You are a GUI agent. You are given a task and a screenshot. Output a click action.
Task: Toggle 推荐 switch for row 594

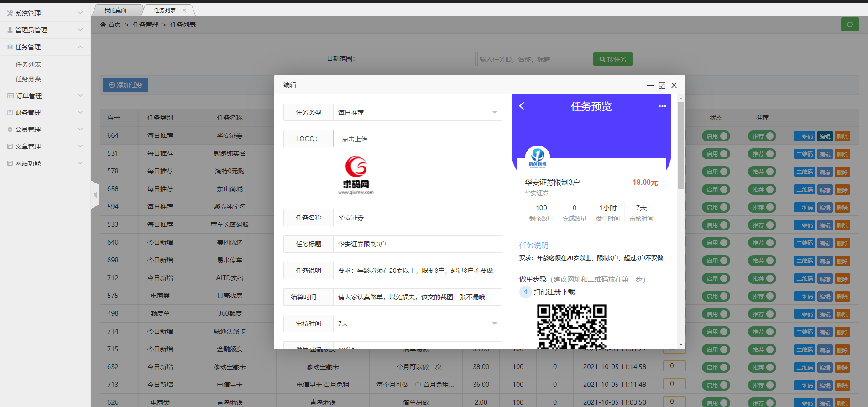762,207
